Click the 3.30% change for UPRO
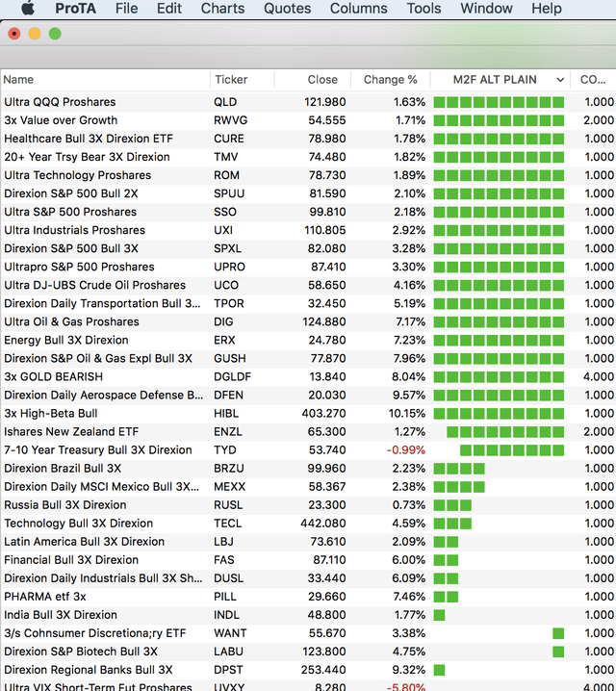This screenshot has height=691, width=616. [409, 267]
